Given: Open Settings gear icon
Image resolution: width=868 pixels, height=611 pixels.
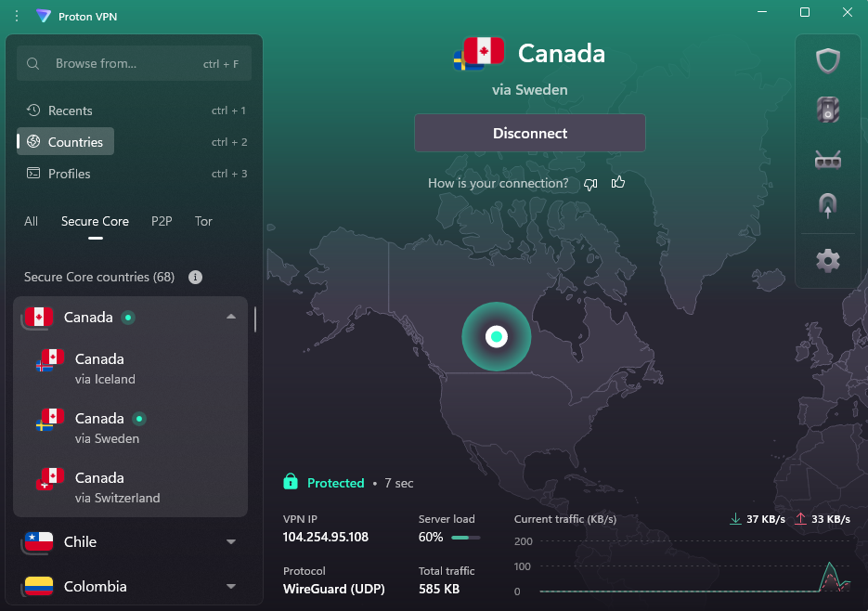Looking at the screenshot, I should [x=827, y=260].
